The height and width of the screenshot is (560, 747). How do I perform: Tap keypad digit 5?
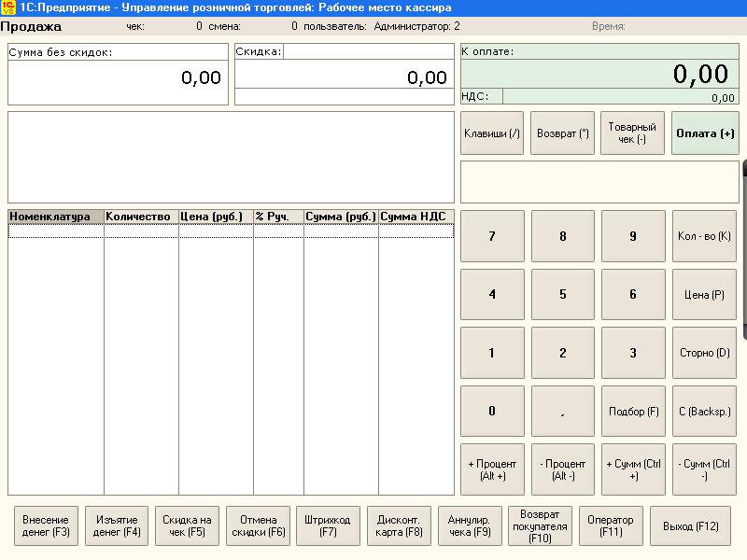563,294
